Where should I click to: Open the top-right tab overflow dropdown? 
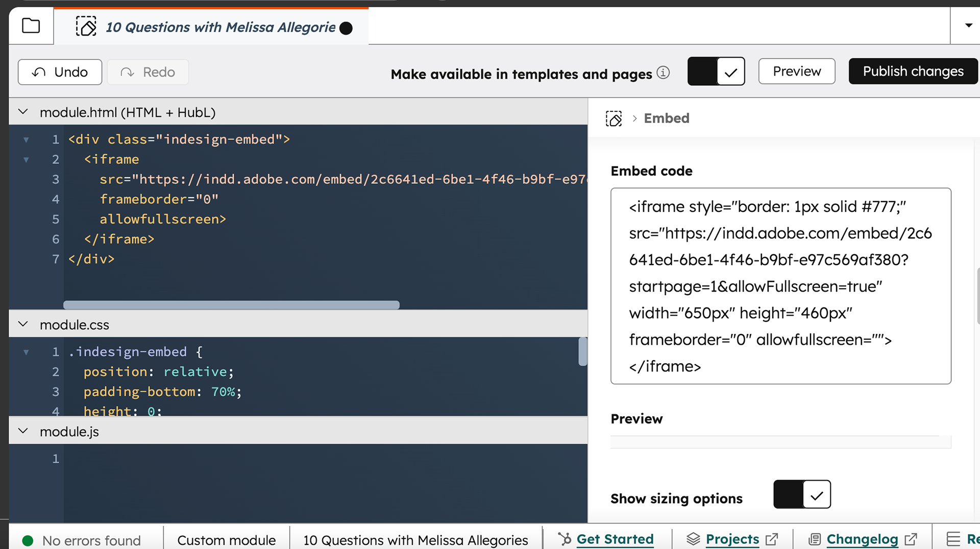click(x=968, y=26)
